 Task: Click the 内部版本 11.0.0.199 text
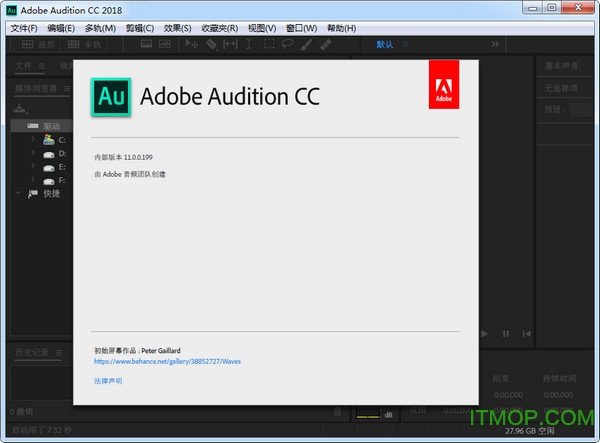tap(124, 157)
